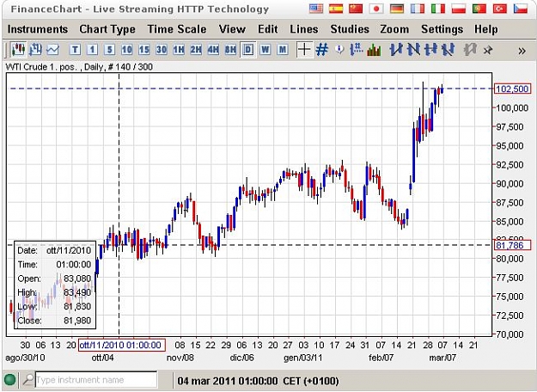The height and width of the screenshot is (392, 537).
Task: Select the fourth line drawing tool
Action: click(448, 50)
